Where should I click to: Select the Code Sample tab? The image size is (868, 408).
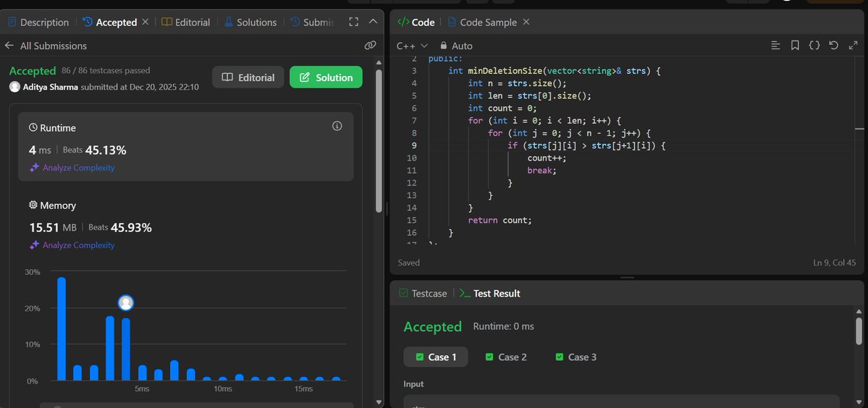481,22
